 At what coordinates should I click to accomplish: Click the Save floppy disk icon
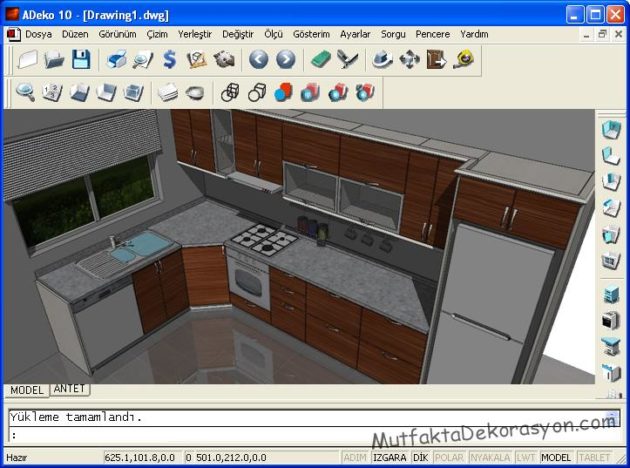click(x=81, y=60)
